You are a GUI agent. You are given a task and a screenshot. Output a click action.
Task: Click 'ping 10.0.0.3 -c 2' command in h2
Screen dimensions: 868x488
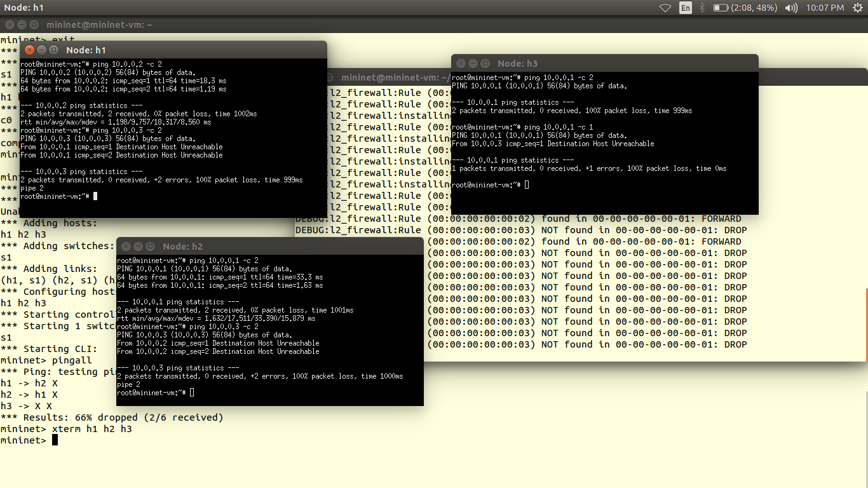click(x=224, y=327)
